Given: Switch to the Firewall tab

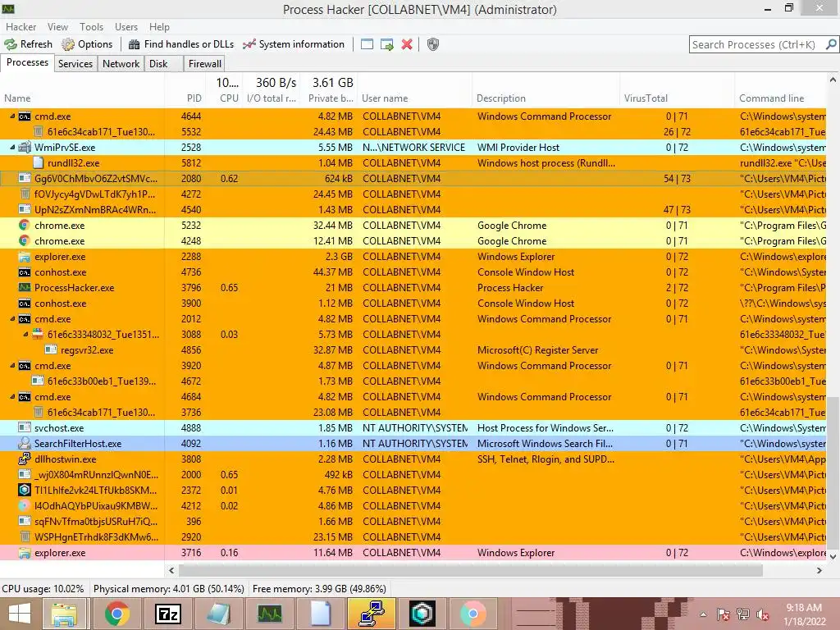Looking at the screenshot, I should pos(204,64).
